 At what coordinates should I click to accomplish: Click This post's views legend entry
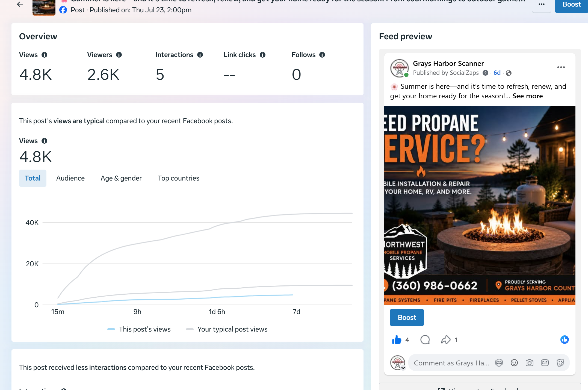click(139, 329)
